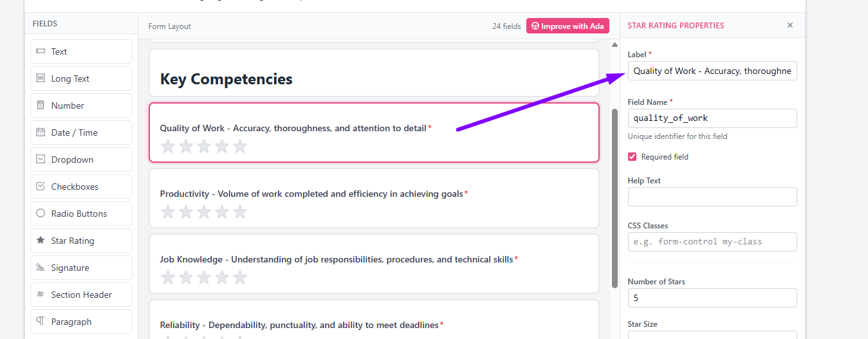This screenshot has height=339, width=868.
Task: Insert a Section Header element
Action: [81, 295]
